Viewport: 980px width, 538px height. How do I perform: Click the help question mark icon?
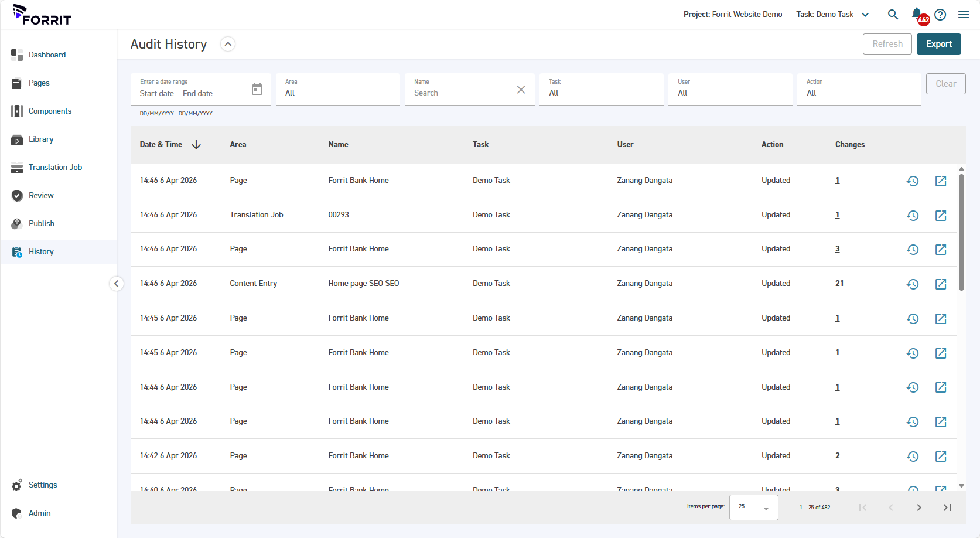pyautogui.click(x=940, y=15)
